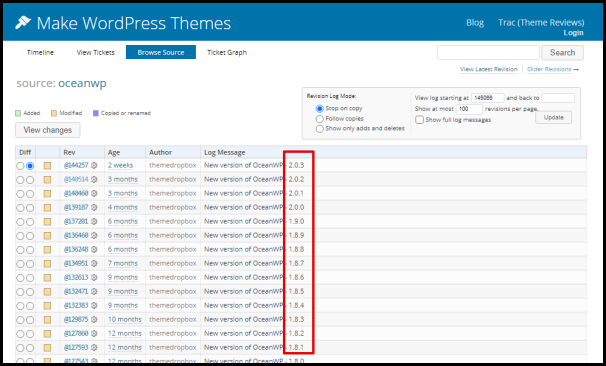
Task: Click the Modified square icon in 1.8.3 row
Action: pyautogui.click(x=47, y=320)
